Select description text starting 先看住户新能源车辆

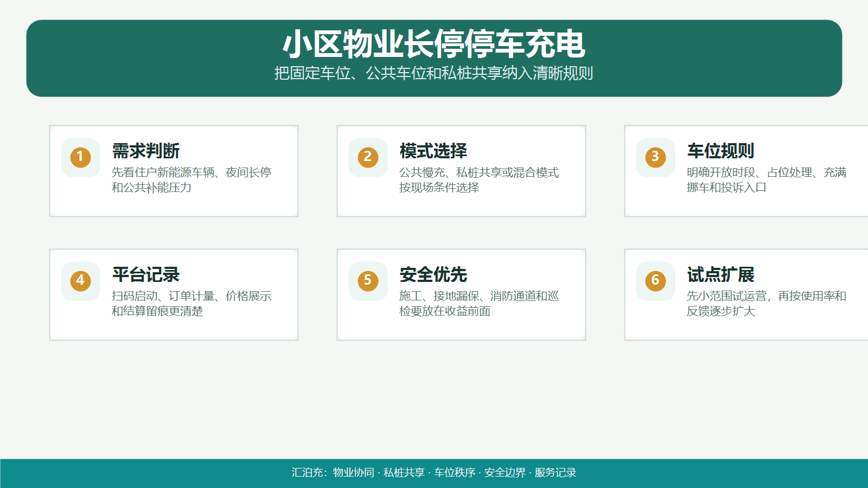[192, 180]
